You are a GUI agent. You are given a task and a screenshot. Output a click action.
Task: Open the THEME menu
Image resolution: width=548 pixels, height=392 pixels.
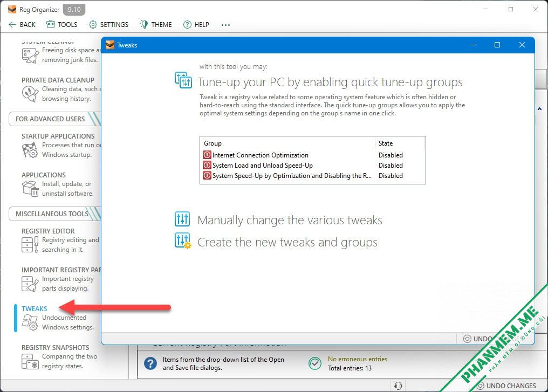155,24
